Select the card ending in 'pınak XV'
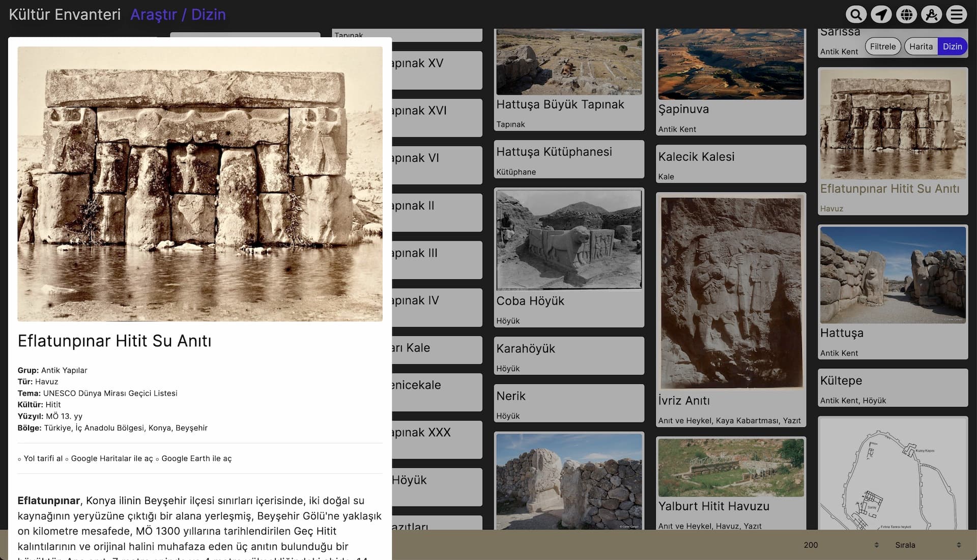Viewport: 977px width, 560px height. tap(437, 70)
